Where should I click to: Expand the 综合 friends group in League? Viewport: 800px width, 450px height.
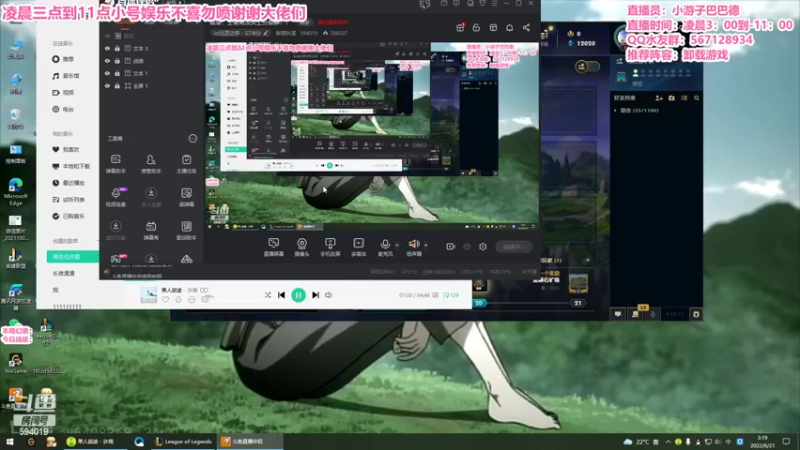tap(615, 110)
